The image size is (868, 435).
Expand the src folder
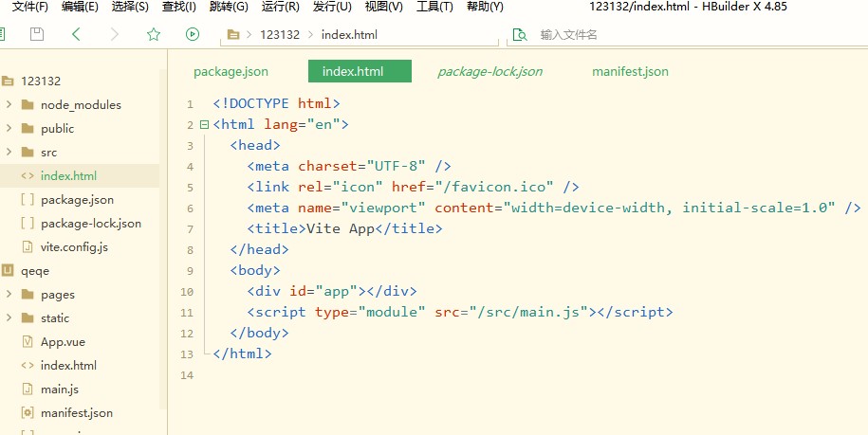9,153
